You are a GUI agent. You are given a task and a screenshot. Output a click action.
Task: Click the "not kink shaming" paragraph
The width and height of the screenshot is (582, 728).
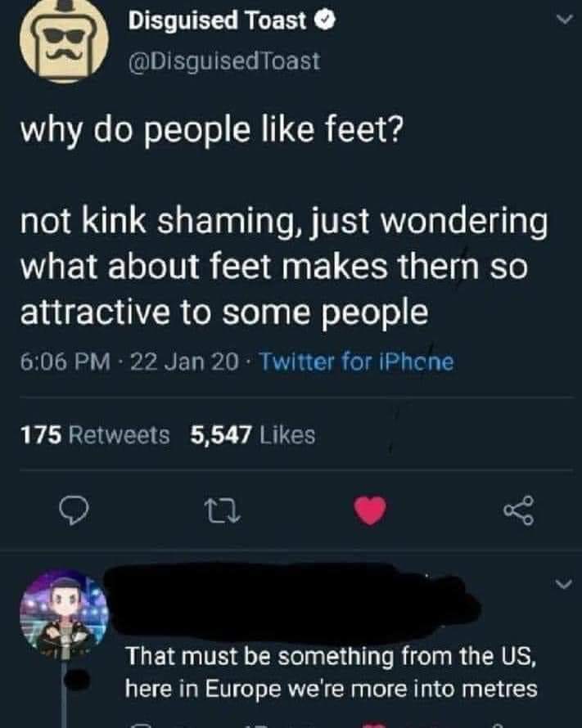282,267
